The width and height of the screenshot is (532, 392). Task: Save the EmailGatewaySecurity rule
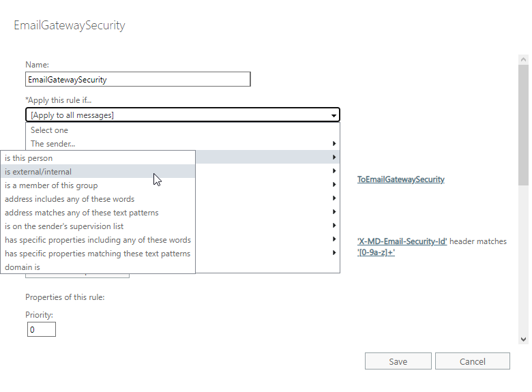tap(398, 361)
